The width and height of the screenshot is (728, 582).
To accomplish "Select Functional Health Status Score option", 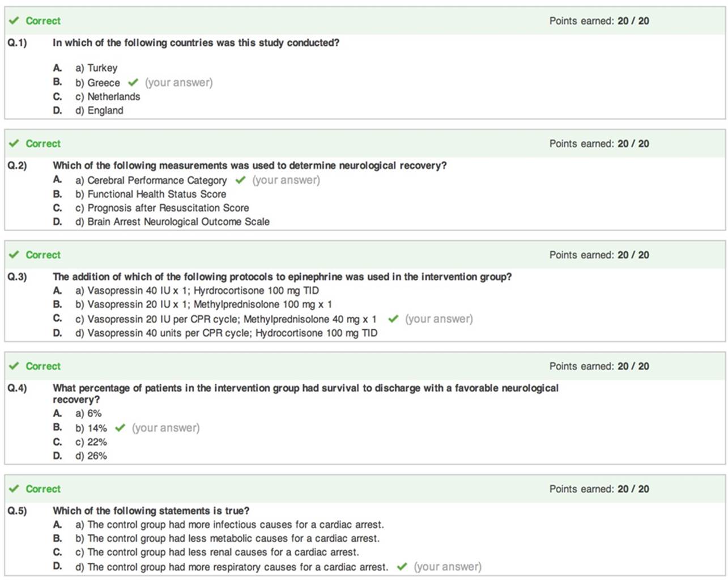I will [151, 194].
